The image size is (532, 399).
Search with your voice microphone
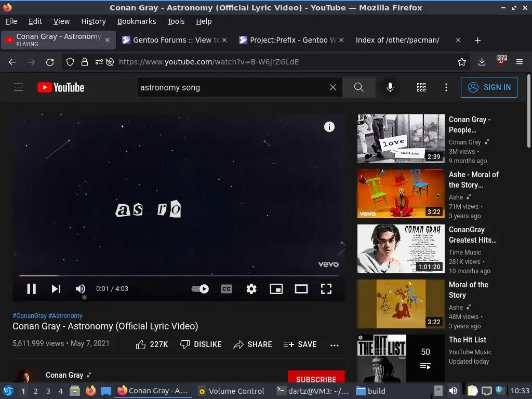pos(390,87)
